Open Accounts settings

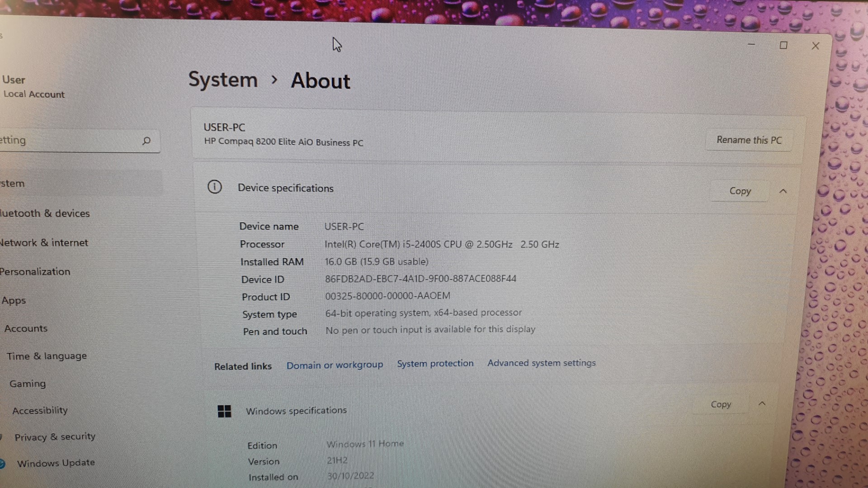[x=26, y=328]
